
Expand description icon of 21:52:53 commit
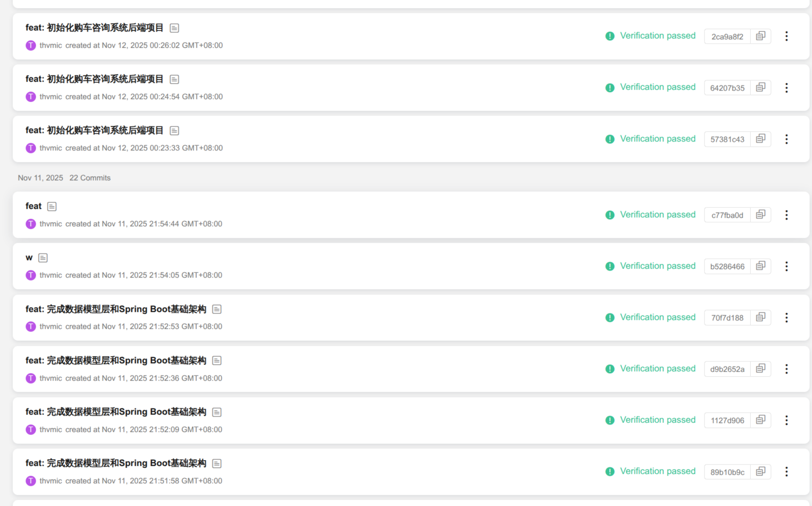coord(217,309)
